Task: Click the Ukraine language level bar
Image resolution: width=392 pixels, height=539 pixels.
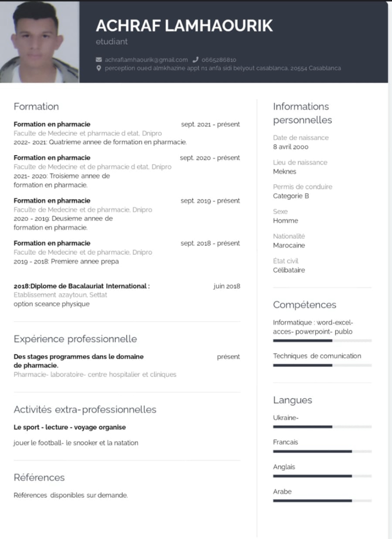Action: [x=322, y=427]
